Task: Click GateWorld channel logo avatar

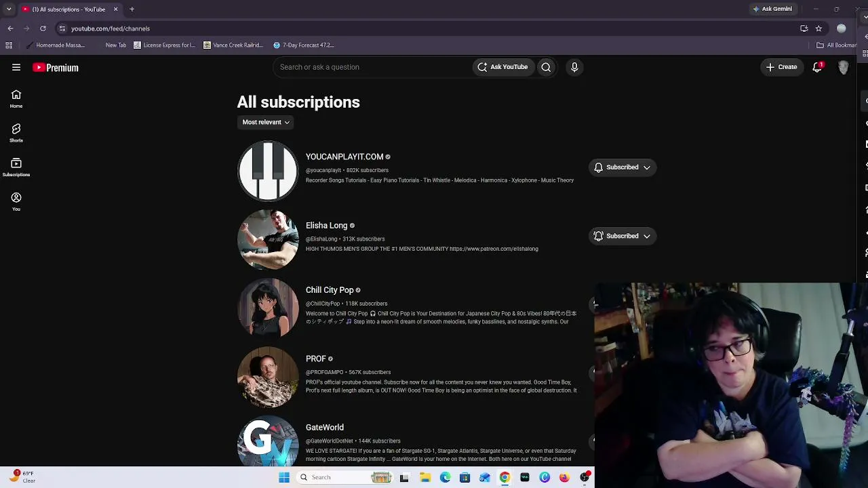Action: click(x=268, y=441)
